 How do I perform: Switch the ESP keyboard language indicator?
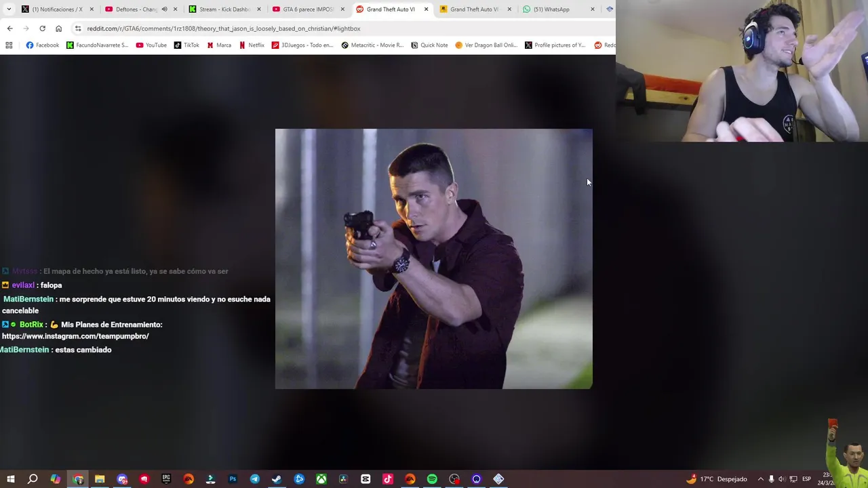[806, 479]
